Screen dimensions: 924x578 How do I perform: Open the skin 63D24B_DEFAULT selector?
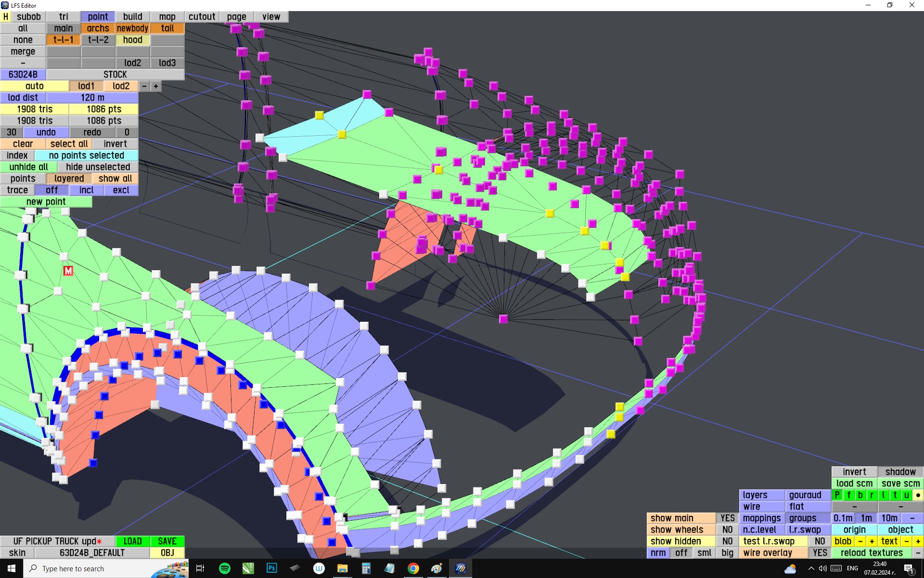(92, 552)
